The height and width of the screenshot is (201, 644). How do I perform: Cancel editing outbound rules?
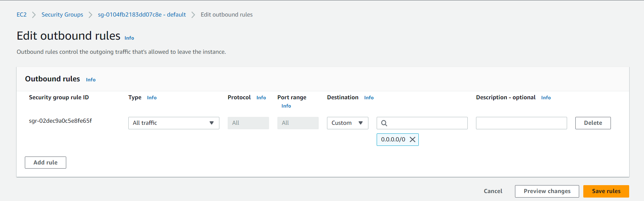[x=493, y=191]
